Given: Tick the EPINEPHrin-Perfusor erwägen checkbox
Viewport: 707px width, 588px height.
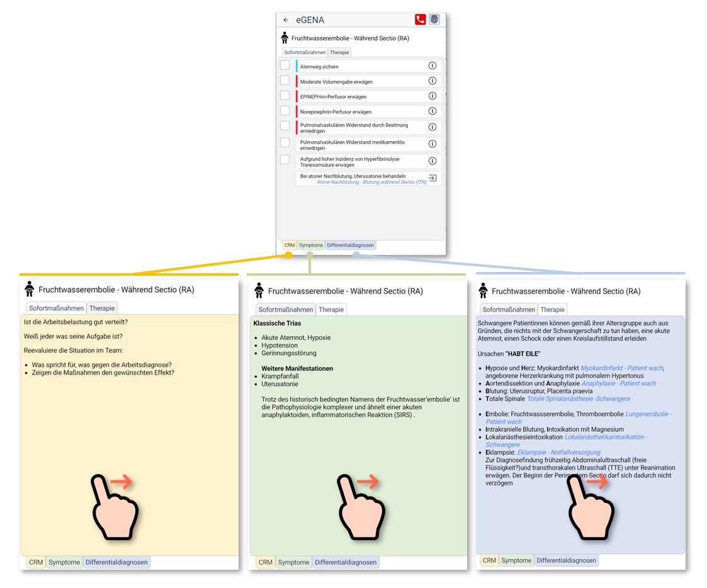Looking at the screenshot, I should click(x=285, y=96).
